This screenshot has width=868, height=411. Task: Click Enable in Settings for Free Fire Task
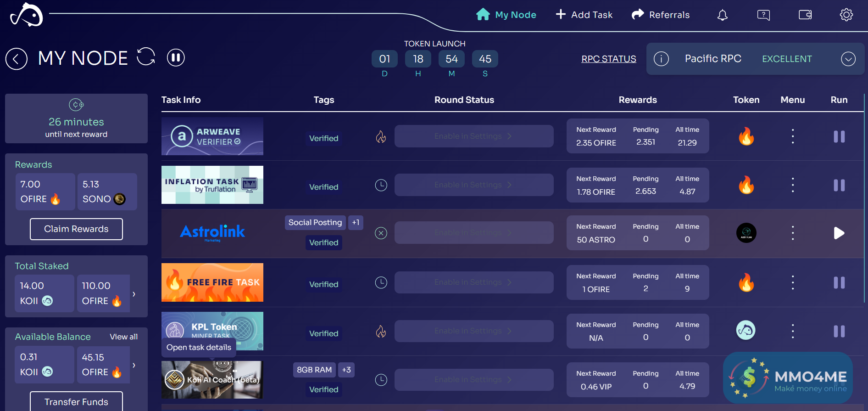point(474,282)
